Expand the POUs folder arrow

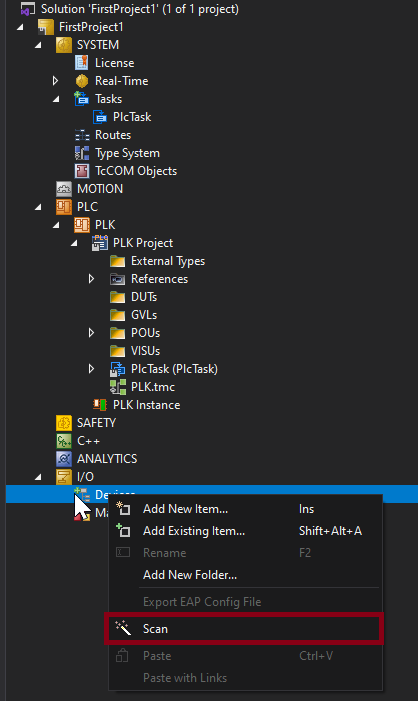point(91,333)
